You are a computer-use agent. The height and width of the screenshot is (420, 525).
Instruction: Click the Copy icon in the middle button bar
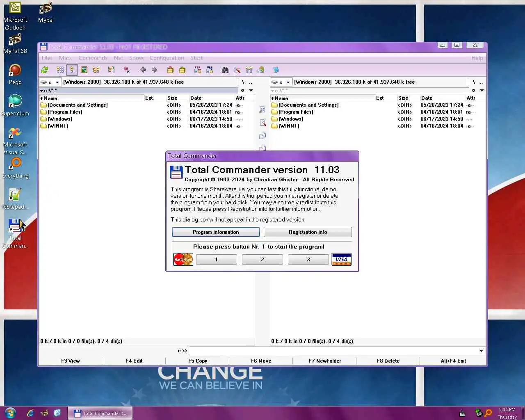262,136
